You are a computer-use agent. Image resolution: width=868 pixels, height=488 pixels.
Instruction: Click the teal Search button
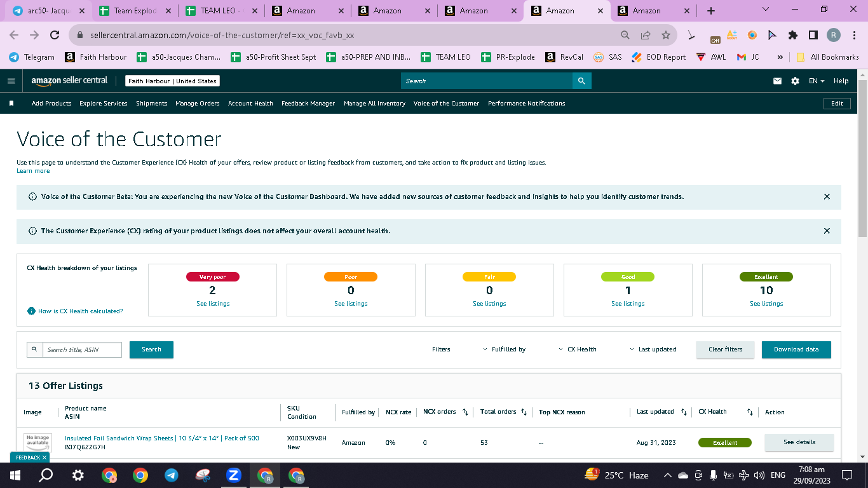pyautogui.click(x=151, y=349)
